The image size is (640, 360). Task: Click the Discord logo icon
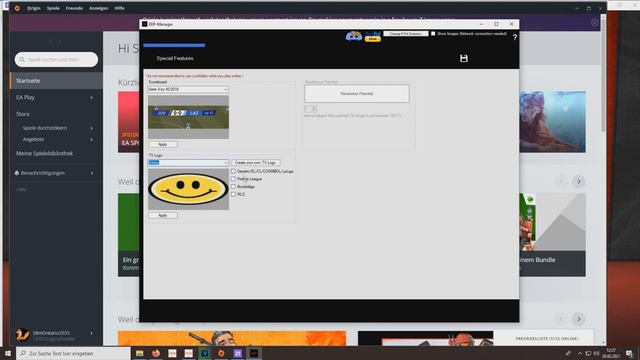click(x=354, y=36)
